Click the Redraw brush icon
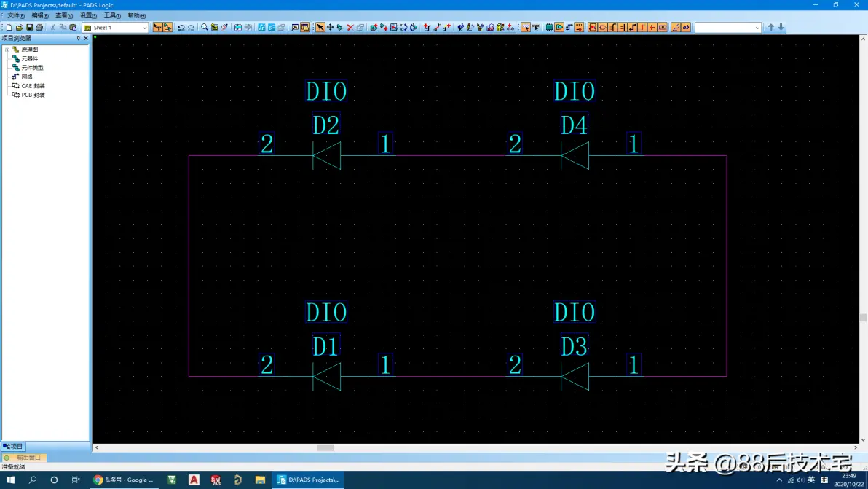This screenshot has width=868, height=489. [x=224, y=27]
